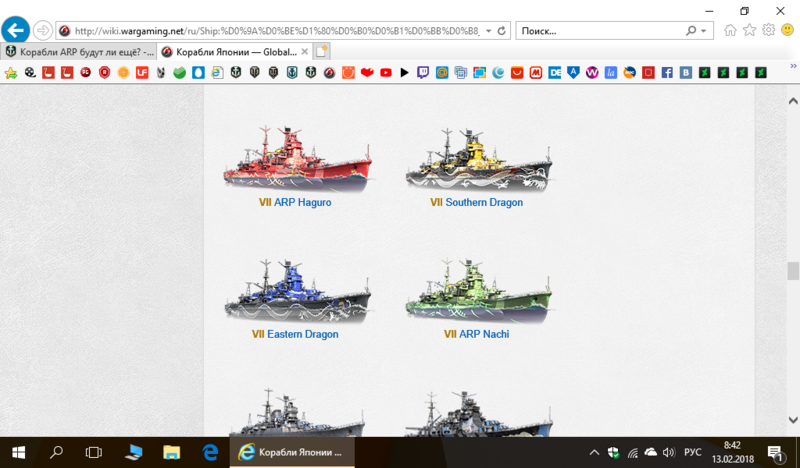This screenshot has height=468, width=800.
Task: Click the add-to-favorites bar star icon
Action: [x=11, y=73]
